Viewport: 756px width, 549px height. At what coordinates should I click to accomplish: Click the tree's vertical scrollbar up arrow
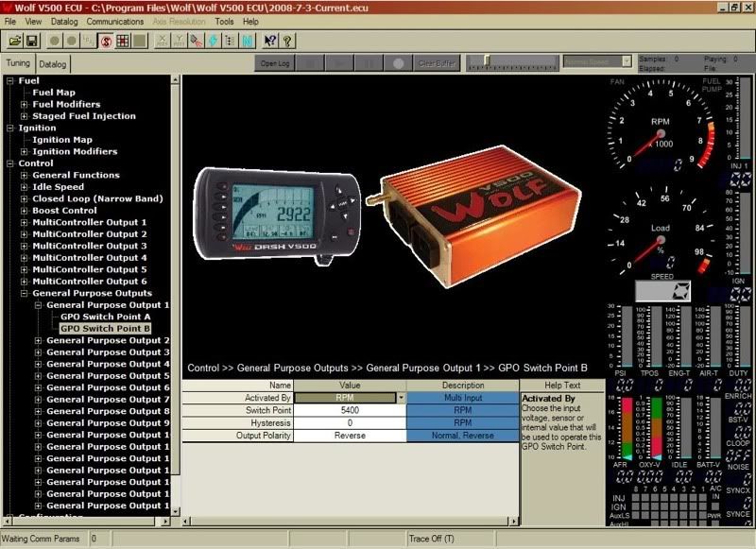pos(175,80)
